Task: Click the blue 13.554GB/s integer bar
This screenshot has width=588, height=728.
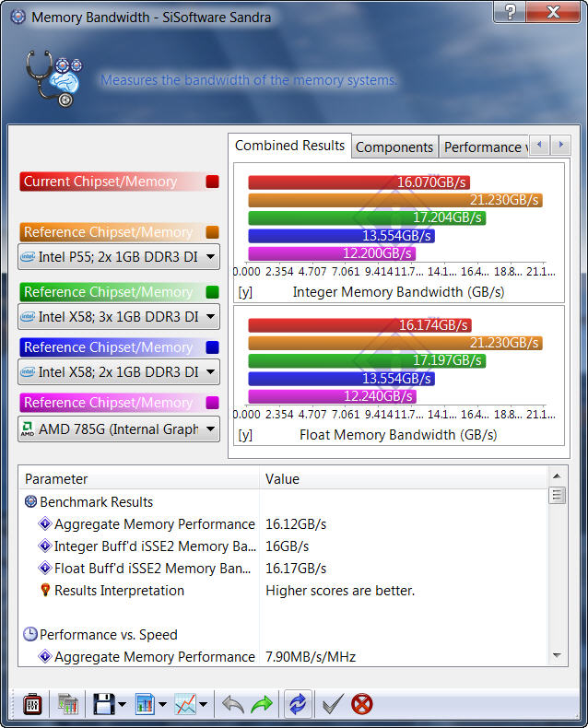Action: pyautogui.click(x=341, y=236)
